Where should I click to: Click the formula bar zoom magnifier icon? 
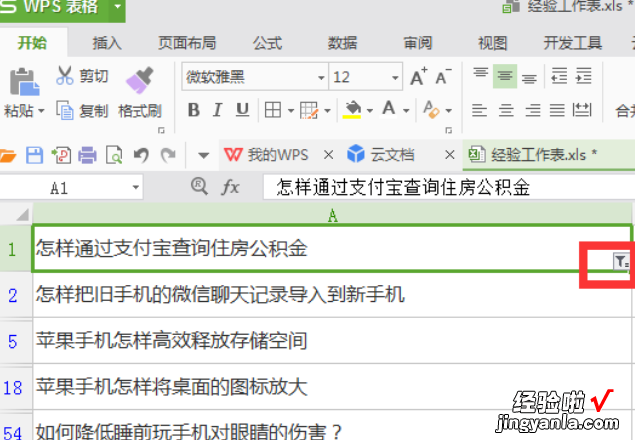[x=199, y=187]
